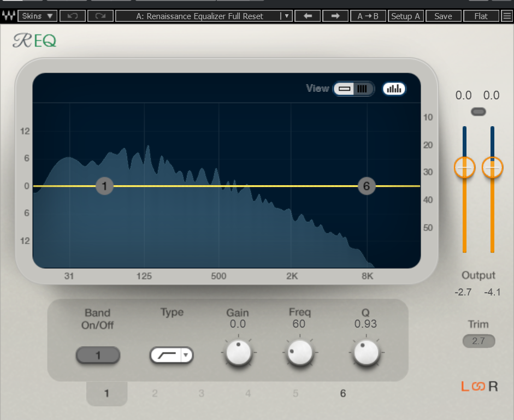
Task: Select band tab 2
Action: 155,393
